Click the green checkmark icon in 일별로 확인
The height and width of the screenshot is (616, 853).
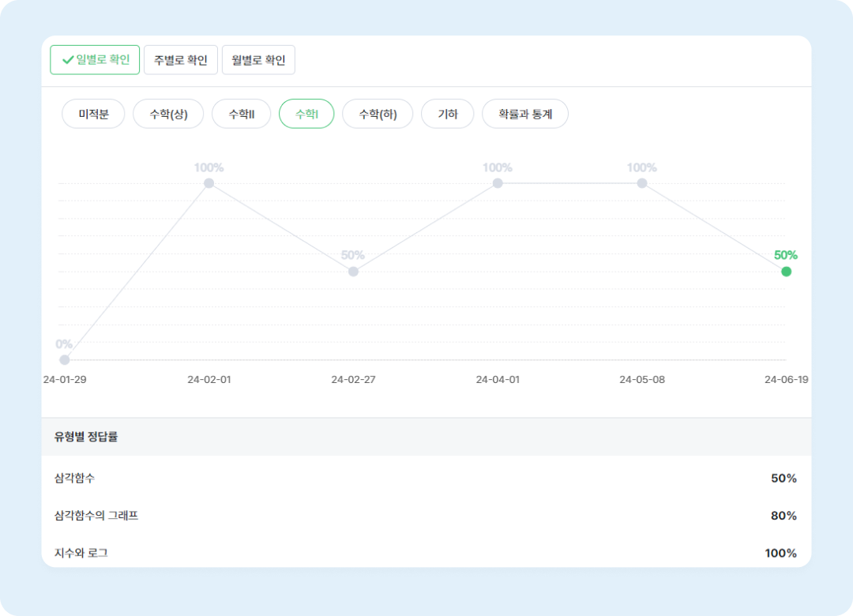click(68, 60)
